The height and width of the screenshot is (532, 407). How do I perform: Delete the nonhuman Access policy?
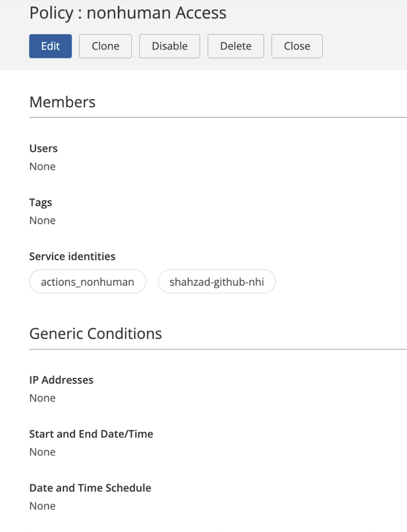(x=236, y=46)
